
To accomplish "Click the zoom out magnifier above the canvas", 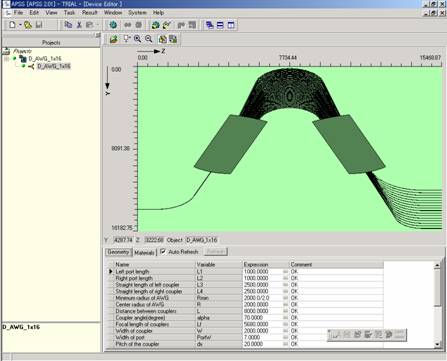I will (149, 39).
